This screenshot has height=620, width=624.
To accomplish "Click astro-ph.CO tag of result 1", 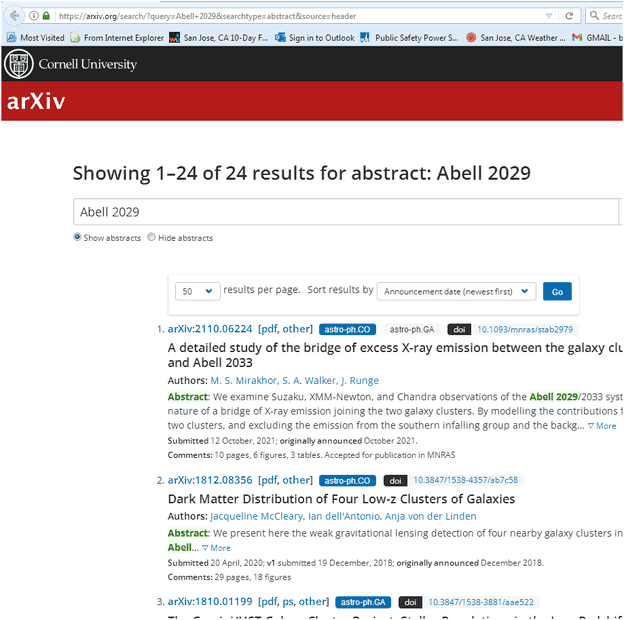I will point(347,329).
